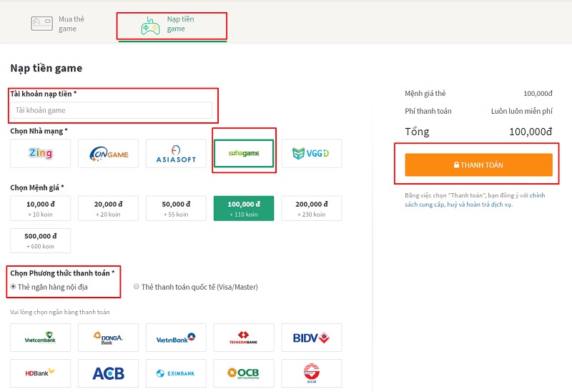Select Vietcombank as payment bank
572x392 pixels.
[x=41, y=338]
